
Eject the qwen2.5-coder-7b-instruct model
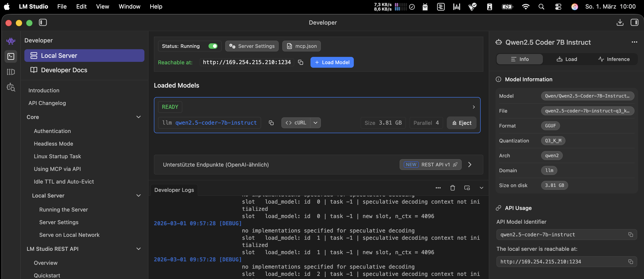461,123
